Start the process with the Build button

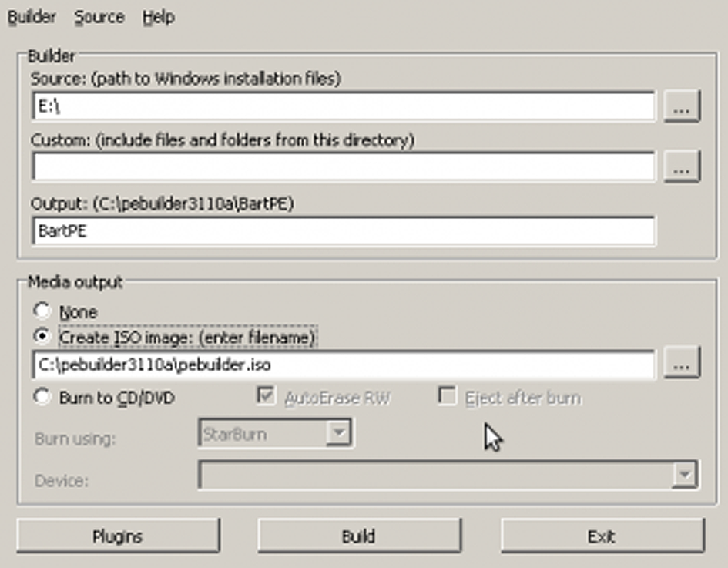358,536
